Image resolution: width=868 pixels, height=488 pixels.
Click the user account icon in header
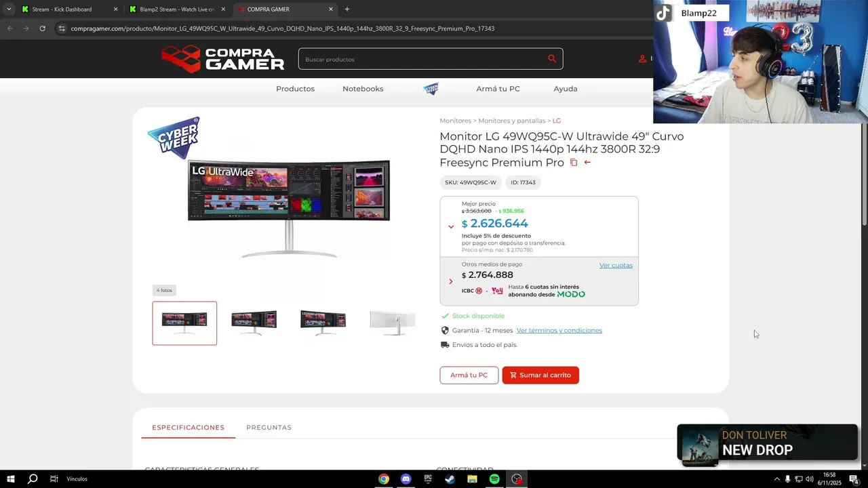642,59
